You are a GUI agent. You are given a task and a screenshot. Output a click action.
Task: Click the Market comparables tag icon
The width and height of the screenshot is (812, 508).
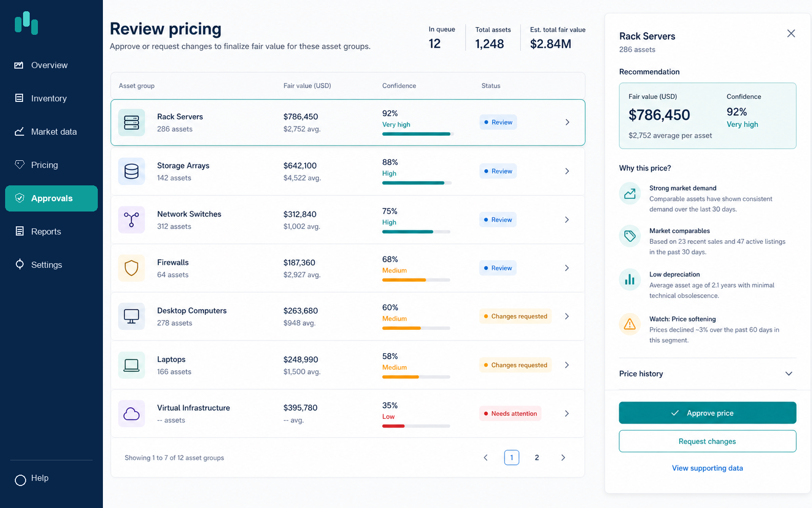(630, 236)
